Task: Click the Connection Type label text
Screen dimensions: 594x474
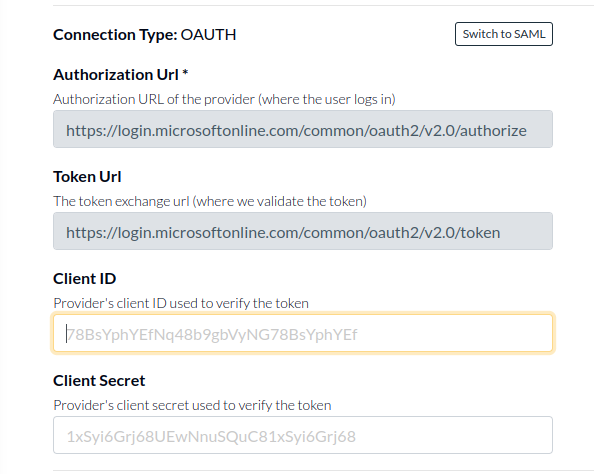Action: 115,34
